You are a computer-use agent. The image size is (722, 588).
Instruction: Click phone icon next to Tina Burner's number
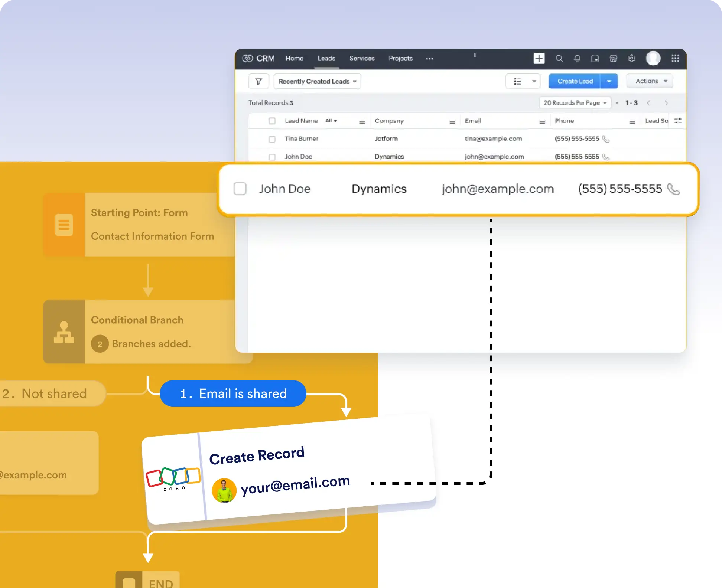click(606, 139)
